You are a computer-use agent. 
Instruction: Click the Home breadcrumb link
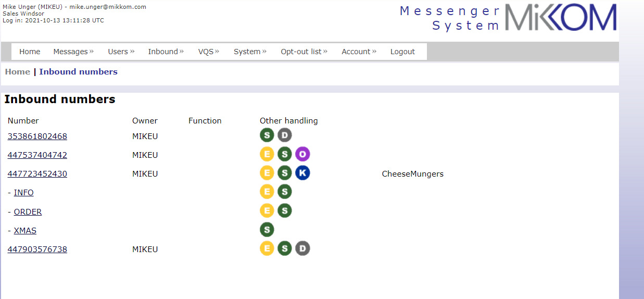18,72
